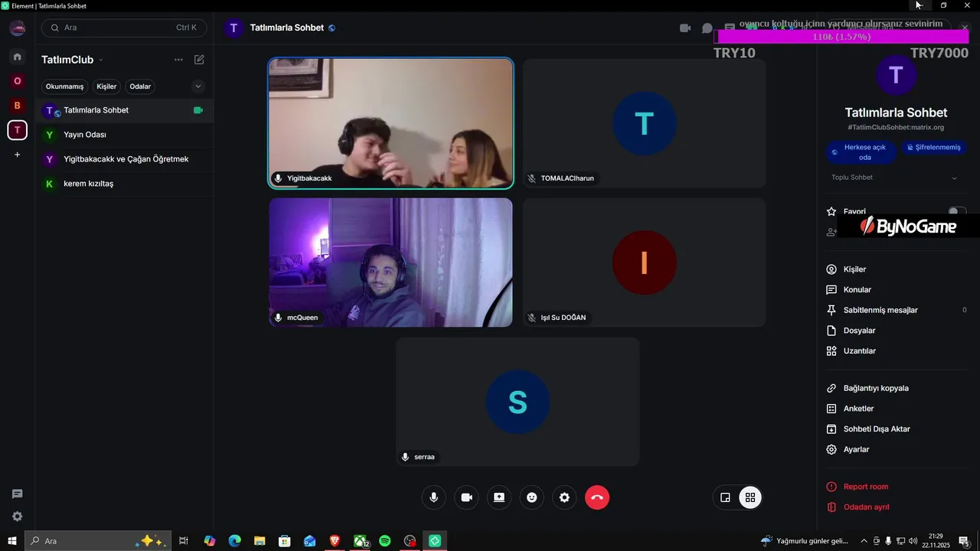
Task: Click Bağlantıyı kopyala
Action: pyautogui.click(x=896, y=388)
